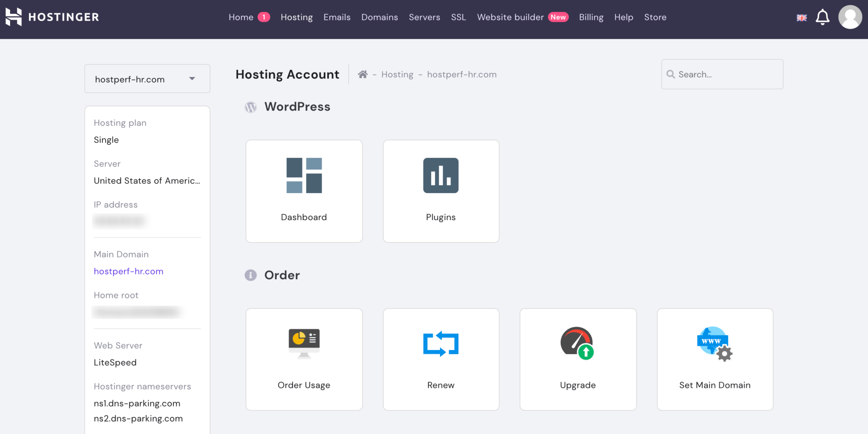868x434 pixels.
Task: Go to Home in top navigation
Action: (241, 17)
